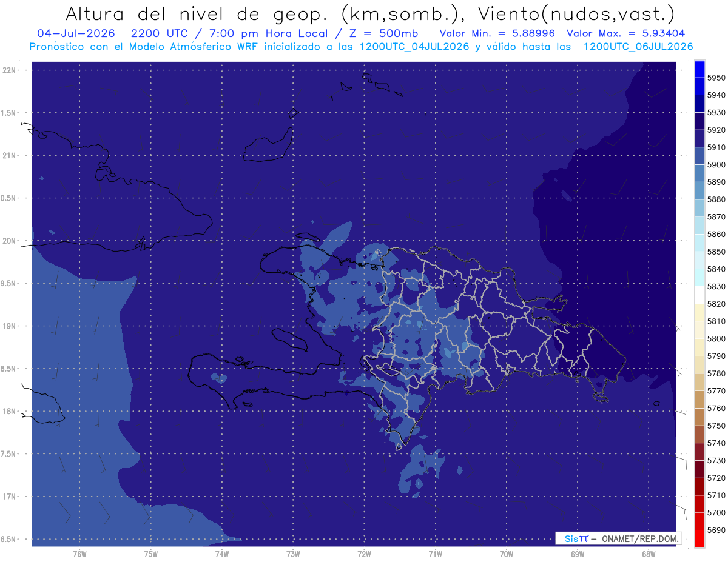
Task: Click the 5740 colorbar label
Action: click(716, 443)
